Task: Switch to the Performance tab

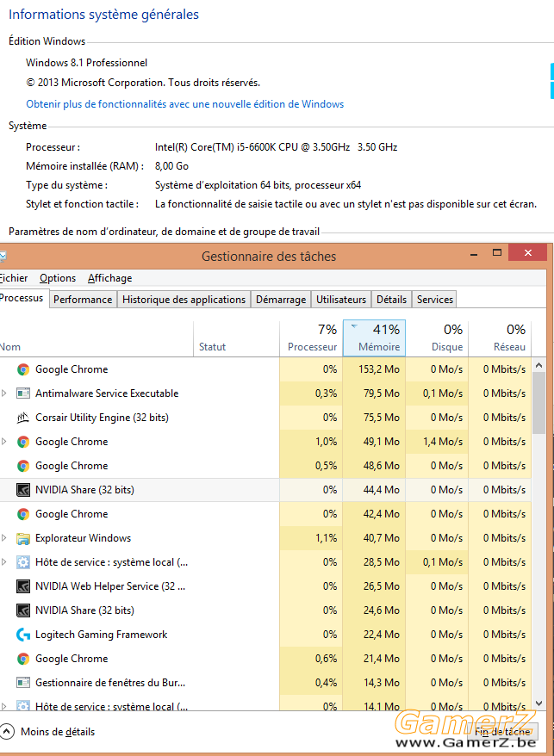Action: [83, 300]
